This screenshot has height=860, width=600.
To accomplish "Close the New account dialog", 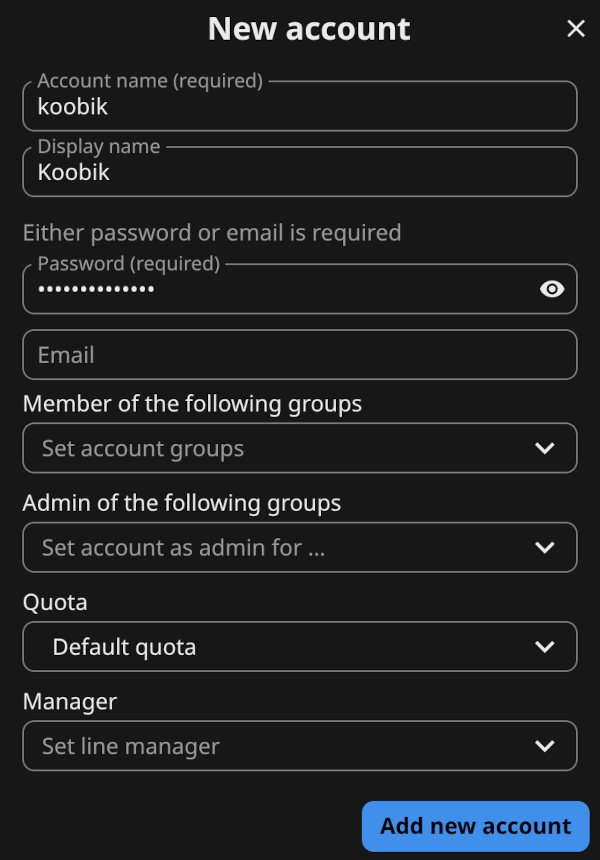I will [576, 29].
